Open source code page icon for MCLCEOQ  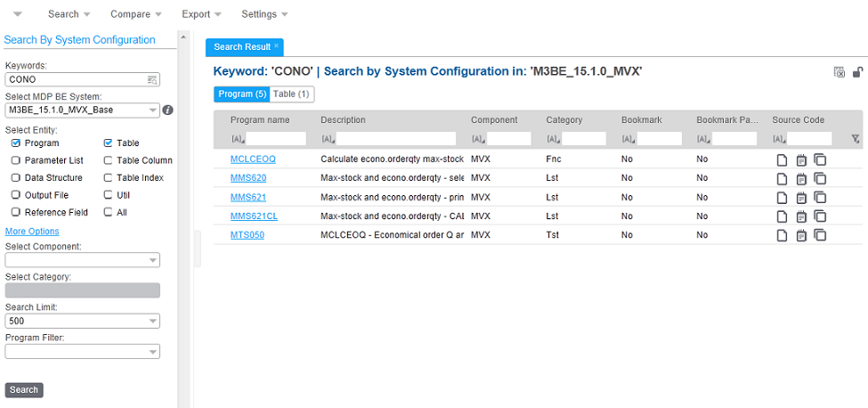pyautogui.click(x=782, y=159)
